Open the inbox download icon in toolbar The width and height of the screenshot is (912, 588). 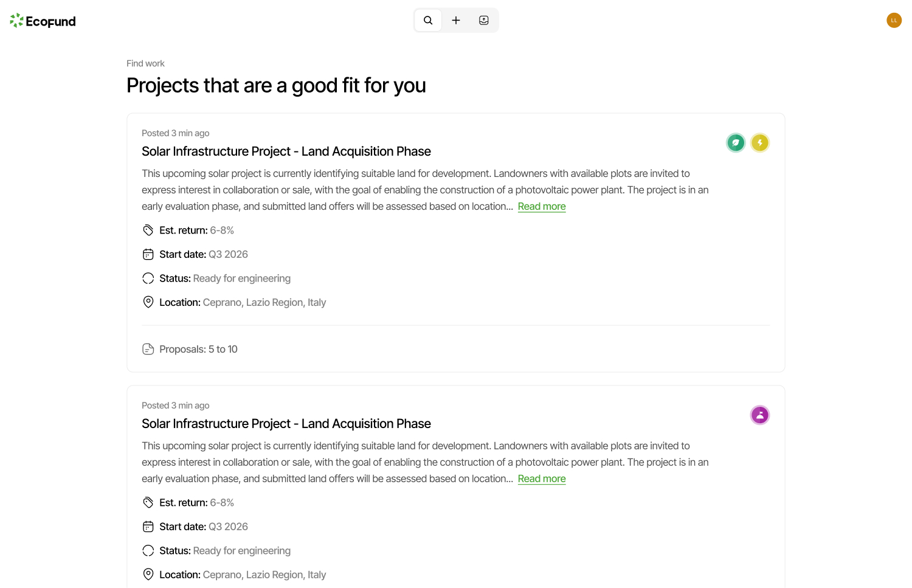(x=484, y=20)
